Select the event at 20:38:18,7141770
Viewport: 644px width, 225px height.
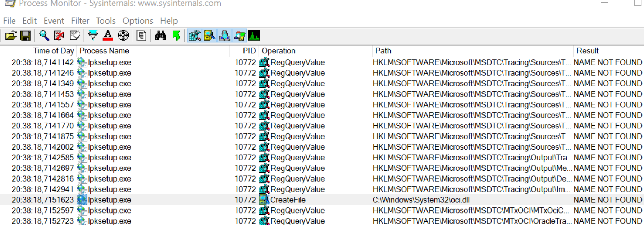[x=322, y=126]
